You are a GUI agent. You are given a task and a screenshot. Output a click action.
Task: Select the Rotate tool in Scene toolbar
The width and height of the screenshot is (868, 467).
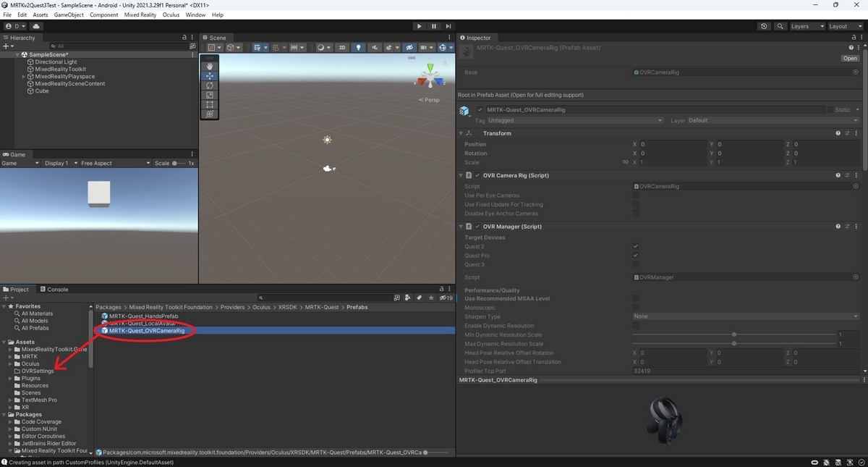(x=210, y=85)
